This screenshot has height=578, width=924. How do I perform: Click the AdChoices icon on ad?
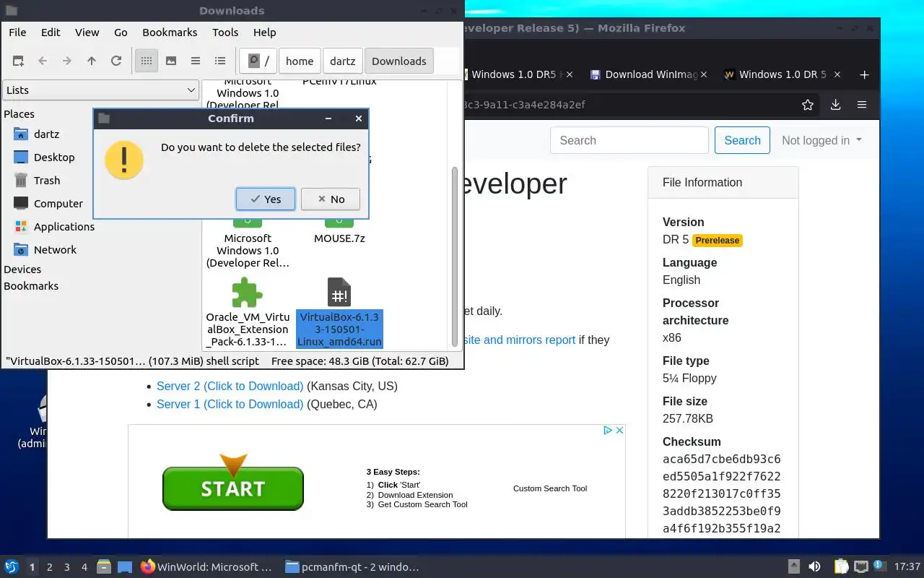pyautogui.click(x=608, y=430)
